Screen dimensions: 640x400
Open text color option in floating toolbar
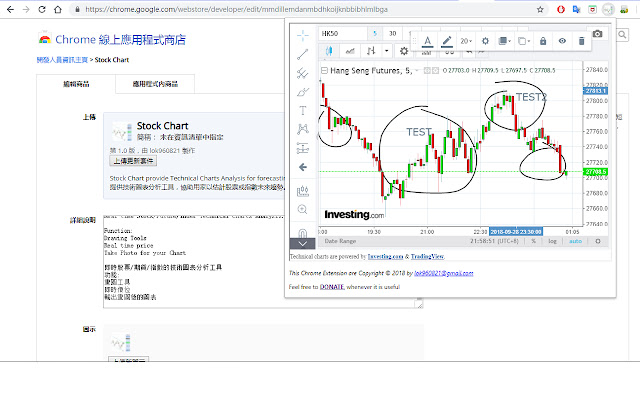coord(427,41)
